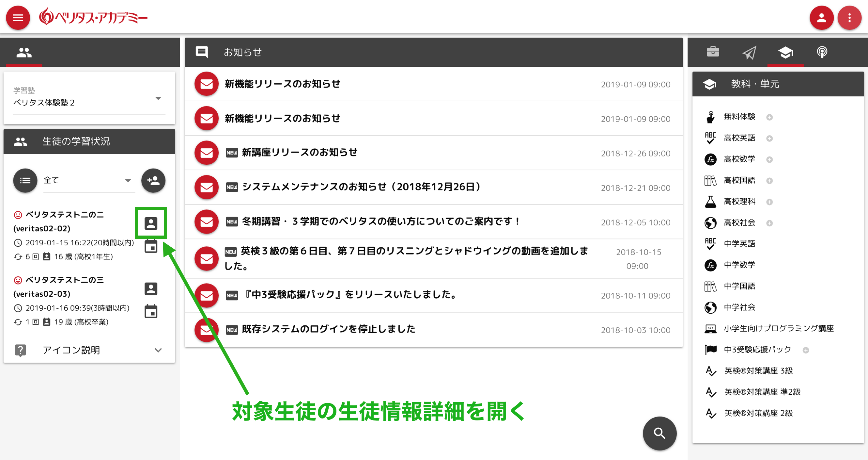Open the podcast panel icon
Screen dimensions: 868x460
(x=822, y=52)
